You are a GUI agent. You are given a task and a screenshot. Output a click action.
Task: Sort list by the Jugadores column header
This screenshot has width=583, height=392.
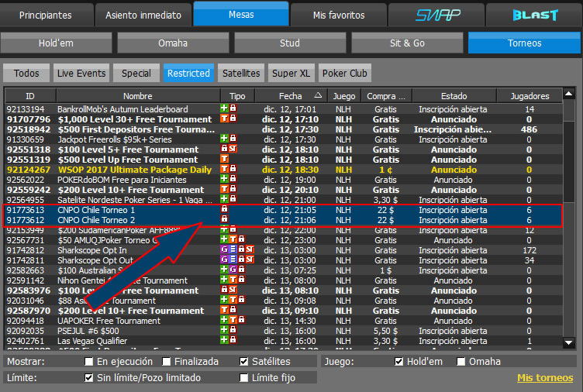[x=529, y=96]
